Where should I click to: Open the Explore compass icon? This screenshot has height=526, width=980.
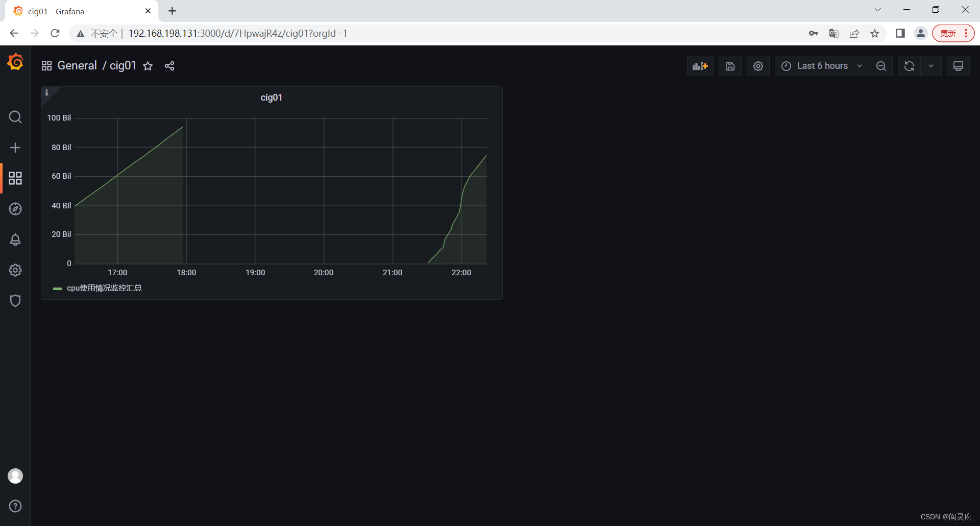click(x=15, y=209)
